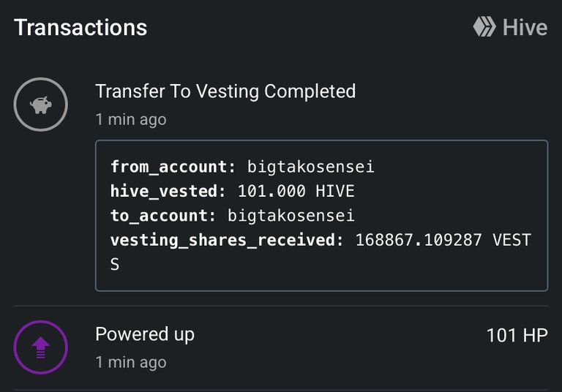Select the Hive network label
Screen dimensions: 562x392
click(525, 27)
